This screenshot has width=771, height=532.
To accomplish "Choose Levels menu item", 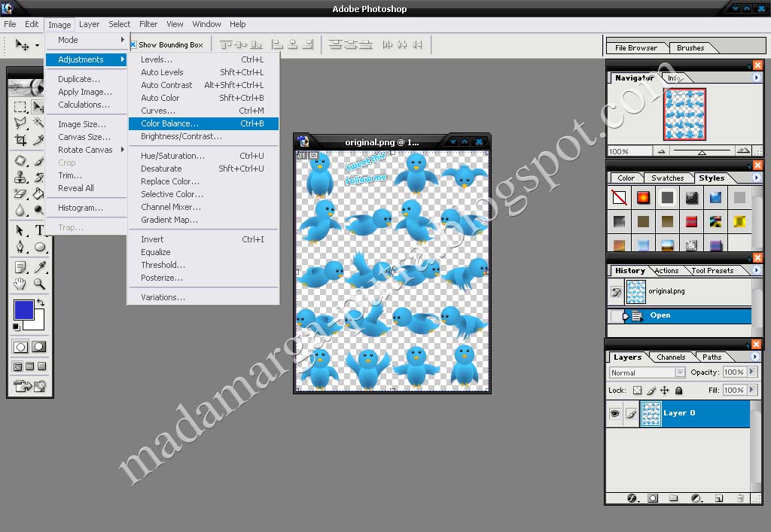I will tap(203, 59).
